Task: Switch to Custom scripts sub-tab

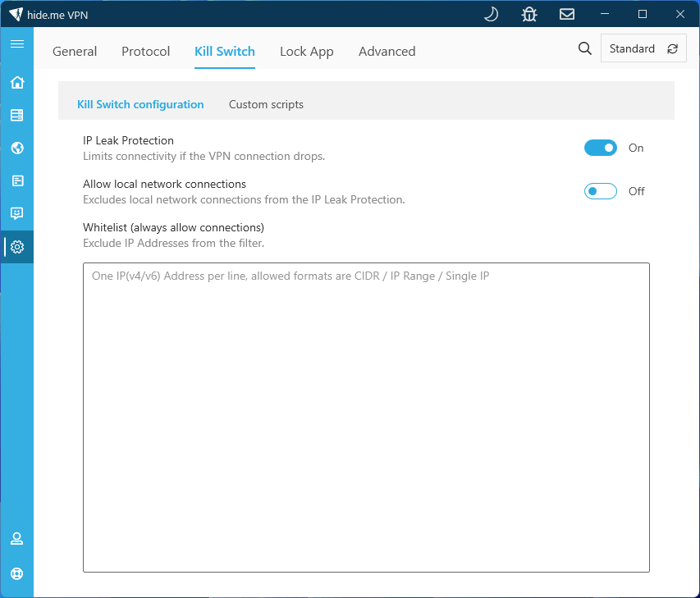Action: click(x=266, y=104)
